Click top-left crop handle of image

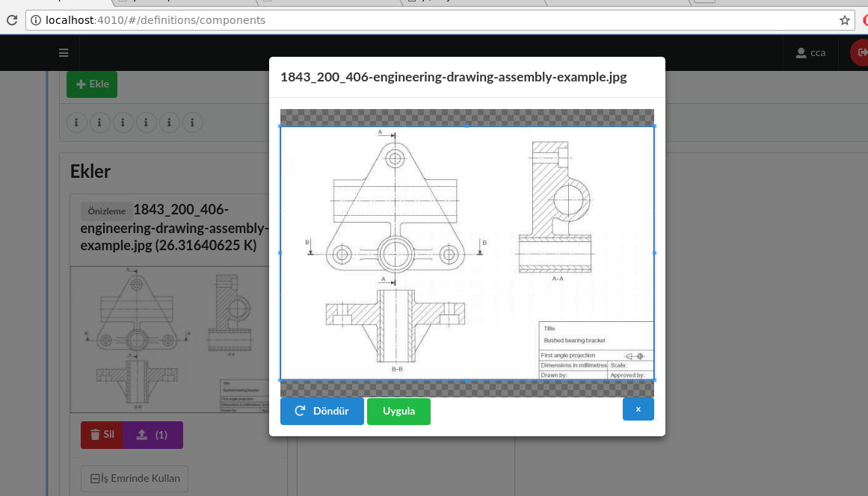[x=280, y=127]
